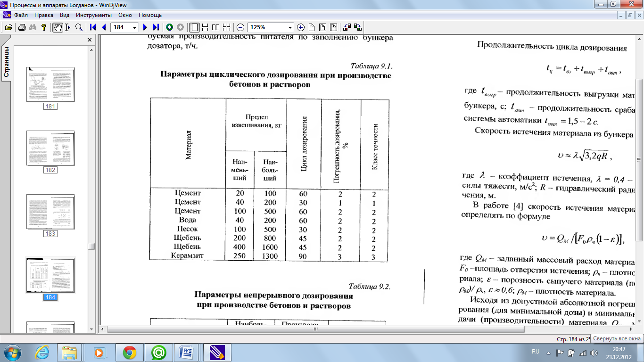
Task: Click the thumbnail panel vertical scrollbar handle
Action: (x=91, y=247)
